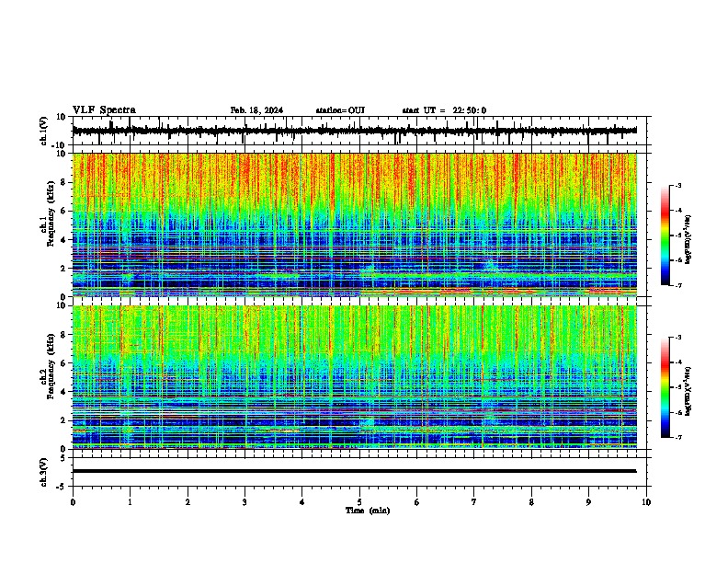The image size is (728, 563).
Task: Click the log(PSD) label beside ch.2 colorbar
Action: (688, 391)
